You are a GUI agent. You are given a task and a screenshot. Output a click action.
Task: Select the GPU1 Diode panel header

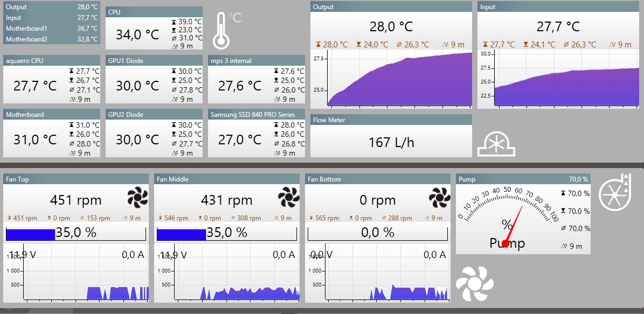click(x=154, y=60)
